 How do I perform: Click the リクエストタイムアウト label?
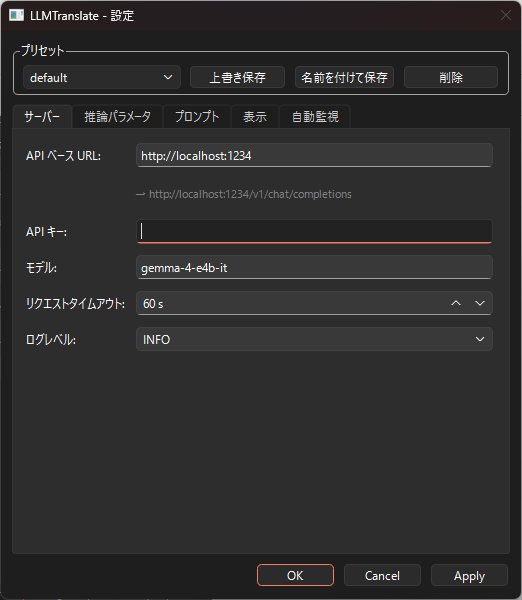[x=75, y=303]
